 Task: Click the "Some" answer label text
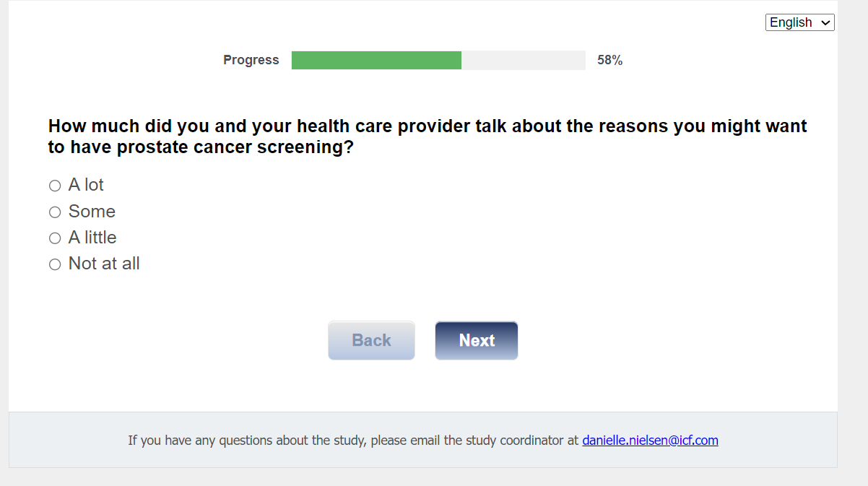pyautogui.click(x=92, y=212)
